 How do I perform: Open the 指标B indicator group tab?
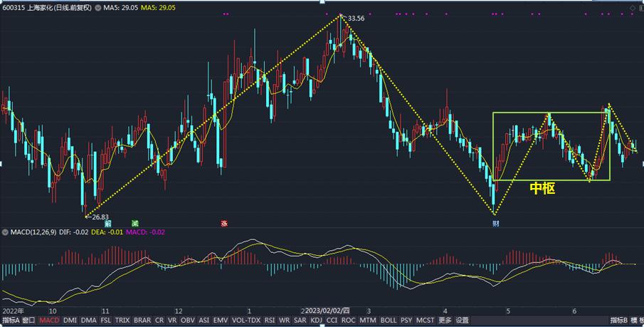[618, 320]
